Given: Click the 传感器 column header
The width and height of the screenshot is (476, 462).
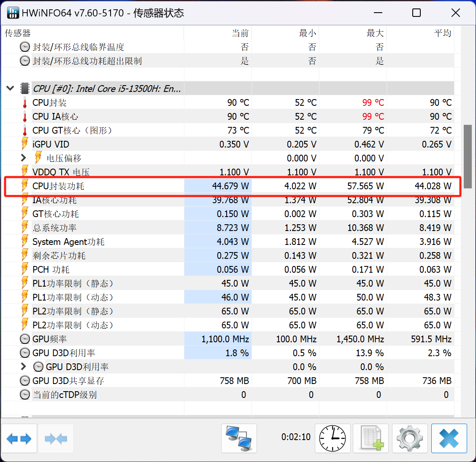Looking at the screenshot, I should [x=18, y=33].
